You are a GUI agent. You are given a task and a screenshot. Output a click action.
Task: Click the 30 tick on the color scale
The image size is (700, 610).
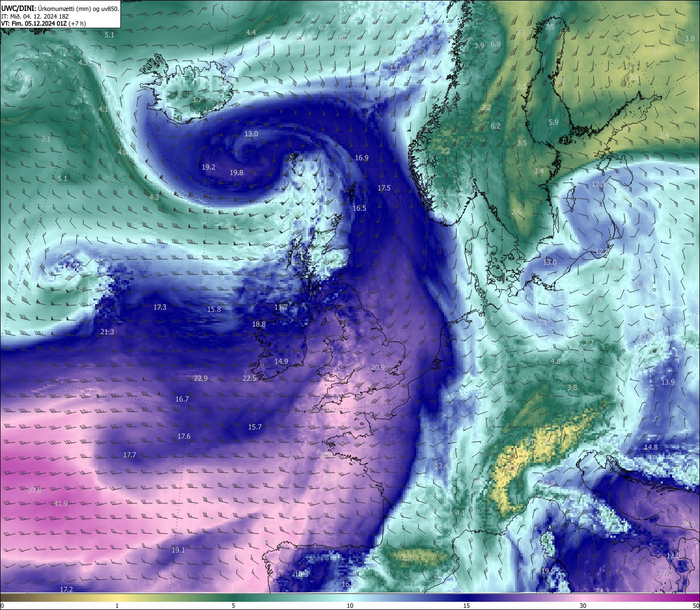(583, 606)
